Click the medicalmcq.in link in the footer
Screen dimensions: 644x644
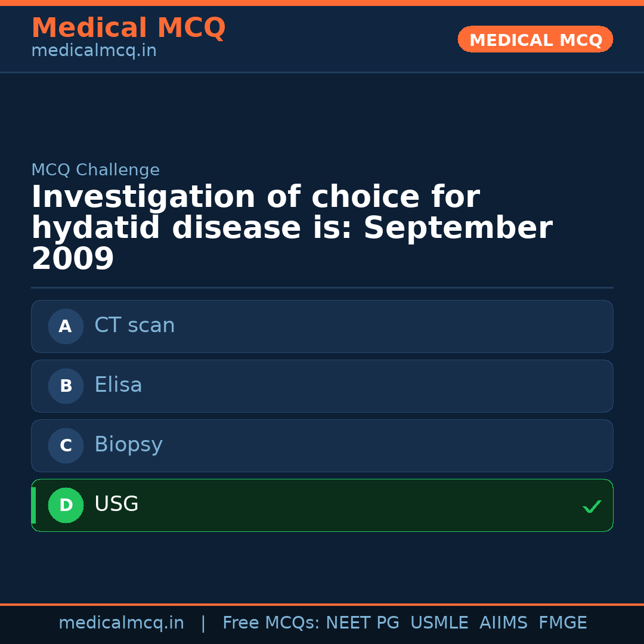point(122,623)
